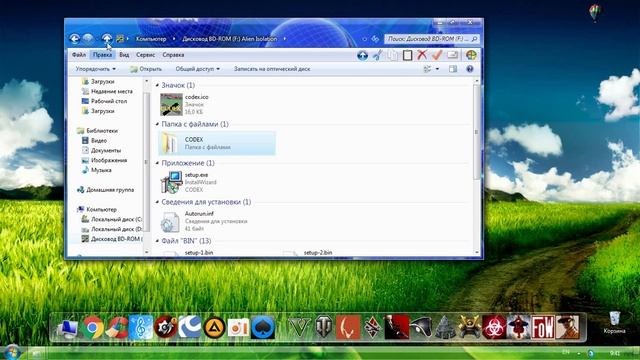Open the music note dock icon
This screenshot has width=640, height=360.
point(141,327)
